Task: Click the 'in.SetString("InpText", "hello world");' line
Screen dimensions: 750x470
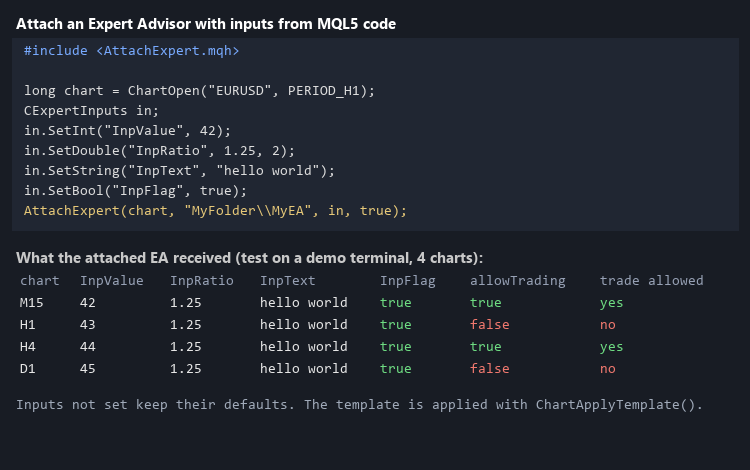Action: coord(179,171)
